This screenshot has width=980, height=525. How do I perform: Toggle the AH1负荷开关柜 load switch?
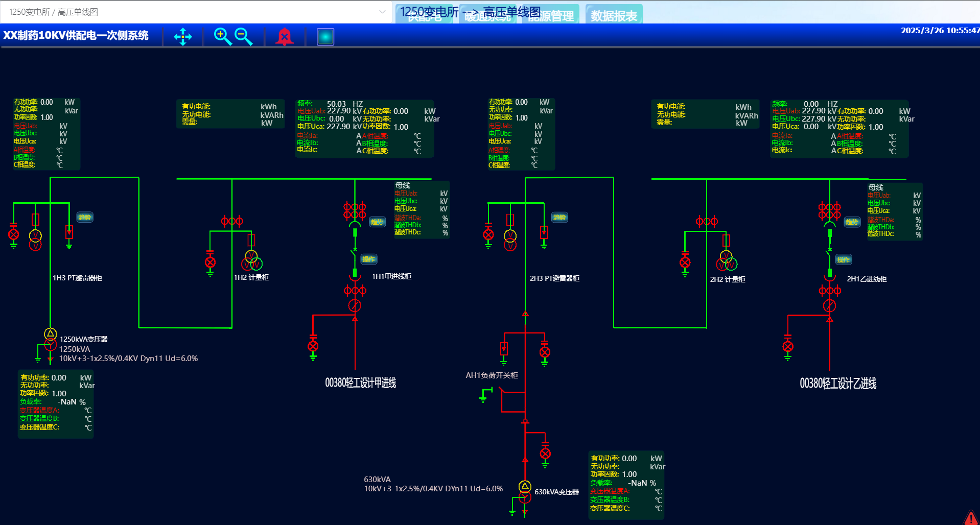(x=503, y=392)
